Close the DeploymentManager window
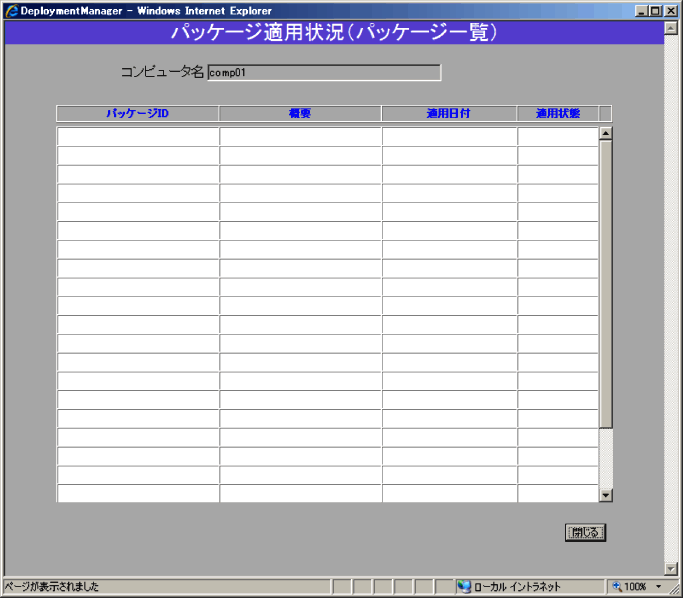This screenshot has width=683, height=598. (671, 11)
